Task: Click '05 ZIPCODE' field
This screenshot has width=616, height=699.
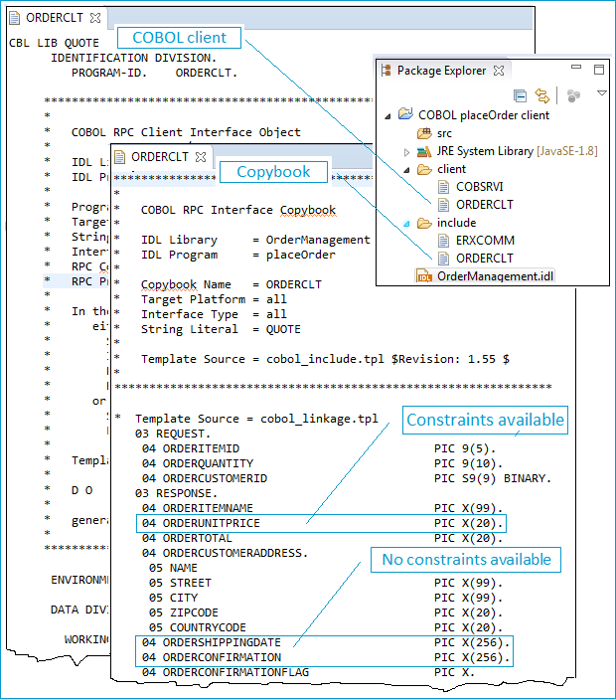Action: pyautogui.click(x=184, y=612)
